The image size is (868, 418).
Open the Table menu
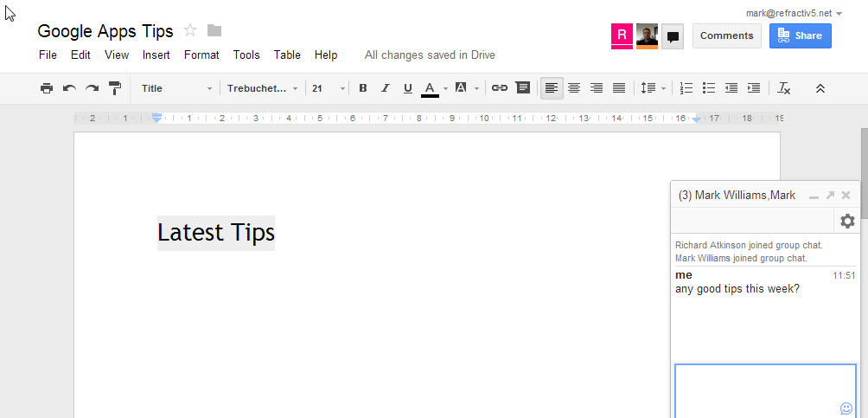coord(287,55)
